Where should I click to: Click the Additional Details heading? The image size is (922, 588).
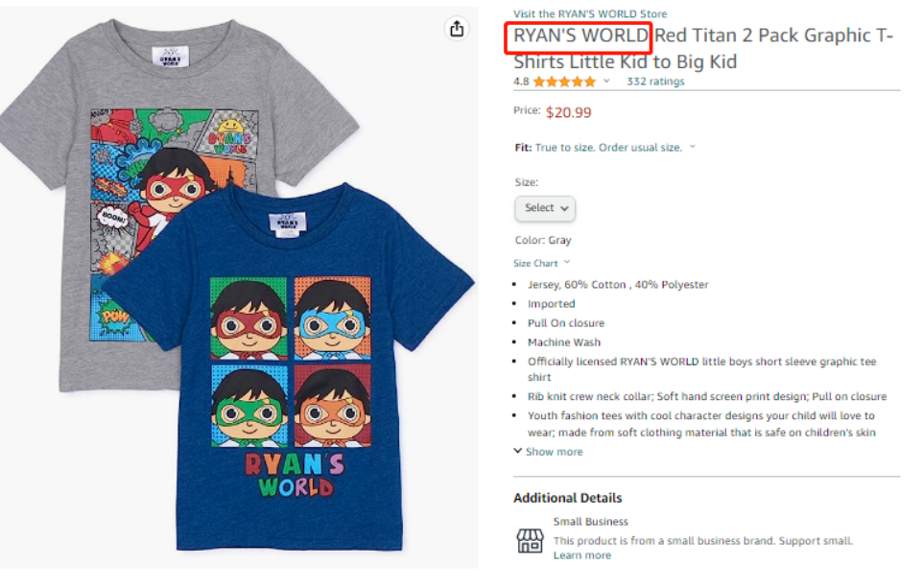(x=567, y=498)
